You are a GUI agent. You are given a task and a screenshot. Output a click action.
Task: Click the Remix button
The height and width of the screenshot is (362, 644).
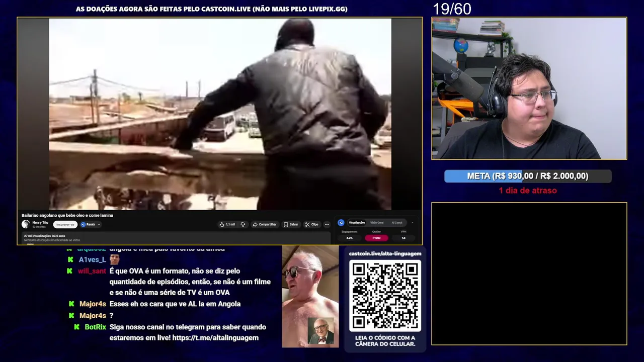88,224
